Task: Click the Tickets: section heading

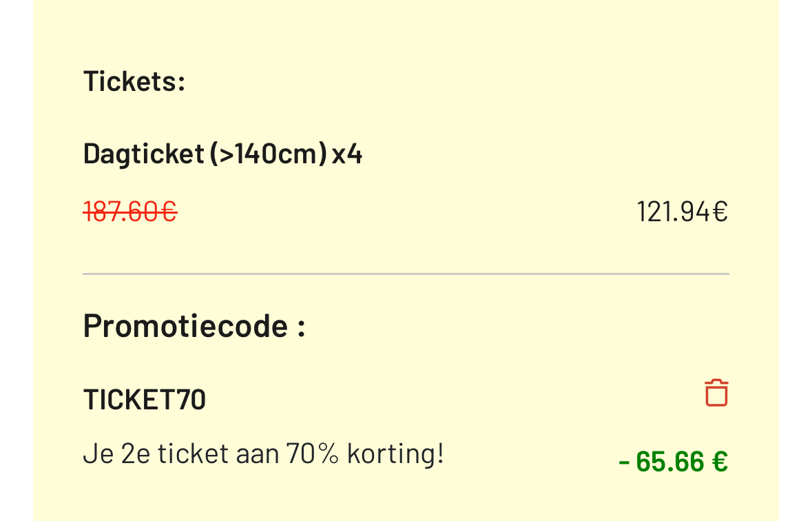Action: 134,81
